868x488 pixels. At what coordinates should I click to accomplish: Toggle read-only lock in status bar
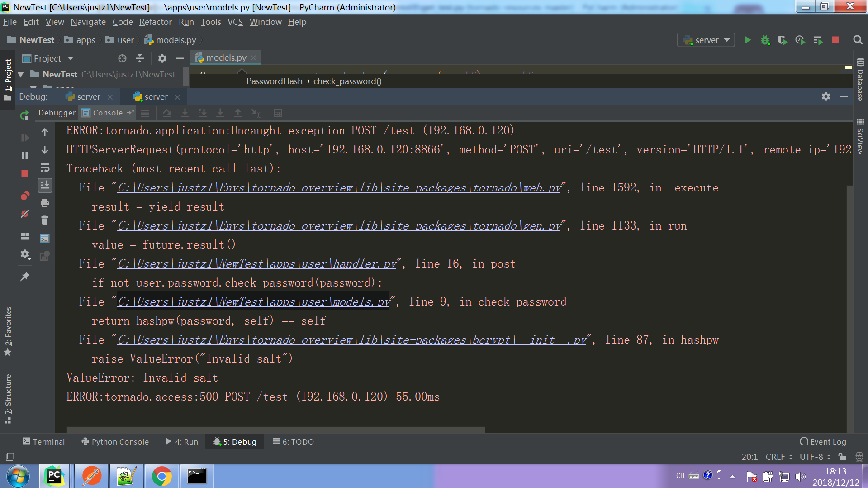(842, 457)
